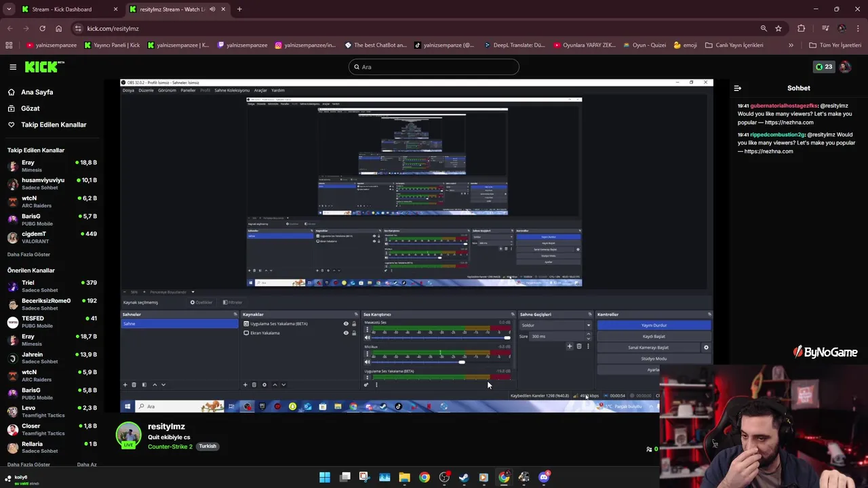Open followed channel husamviyuvyu

pos(52,184)
